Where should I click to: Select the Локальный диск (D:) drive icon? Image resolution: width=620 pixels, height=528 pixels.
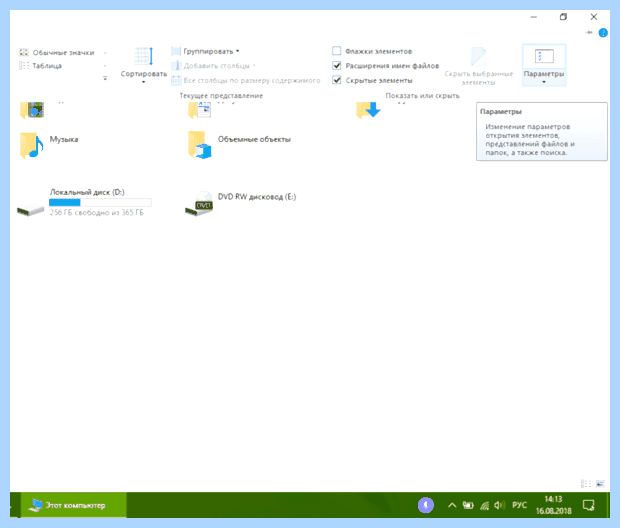30,209
